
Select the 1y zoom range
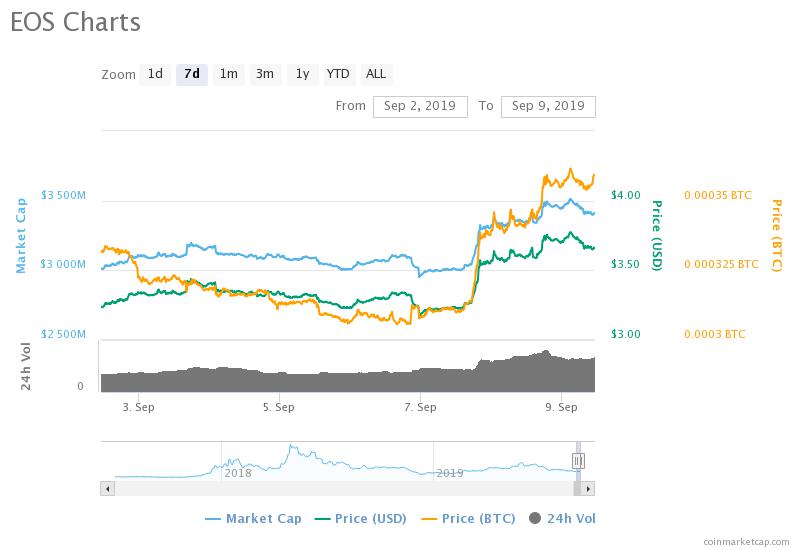303,74
